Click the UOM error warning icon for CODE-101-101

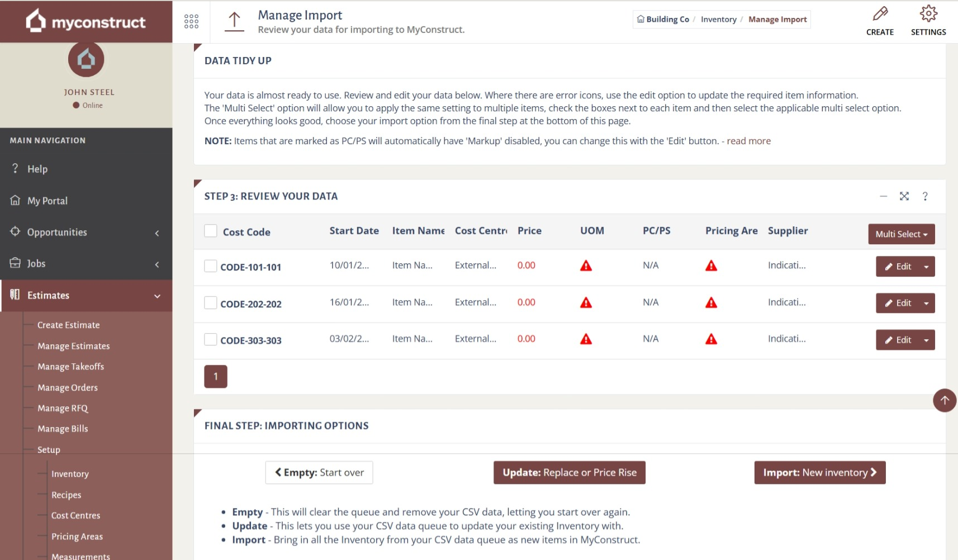click(x=586, y=266)
